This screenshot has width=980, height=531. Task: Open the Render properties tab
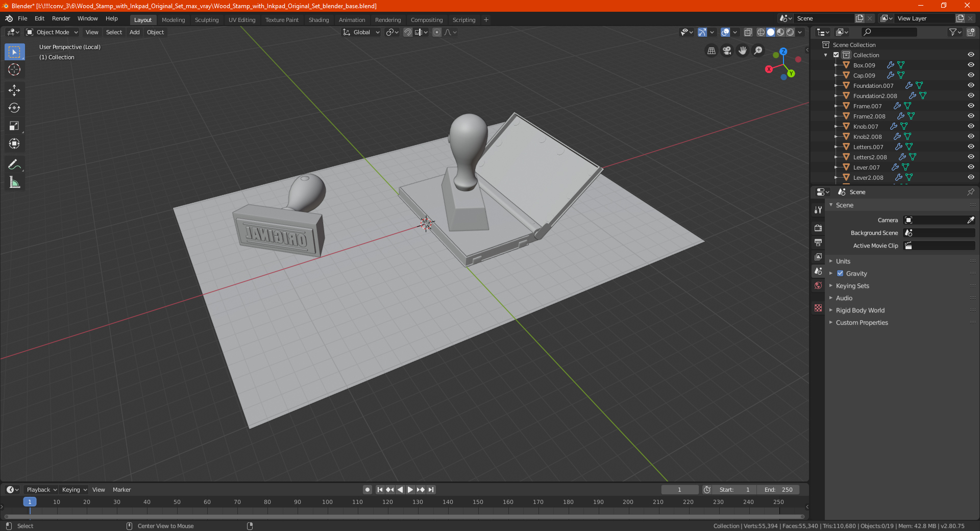[x=818, y=228]
